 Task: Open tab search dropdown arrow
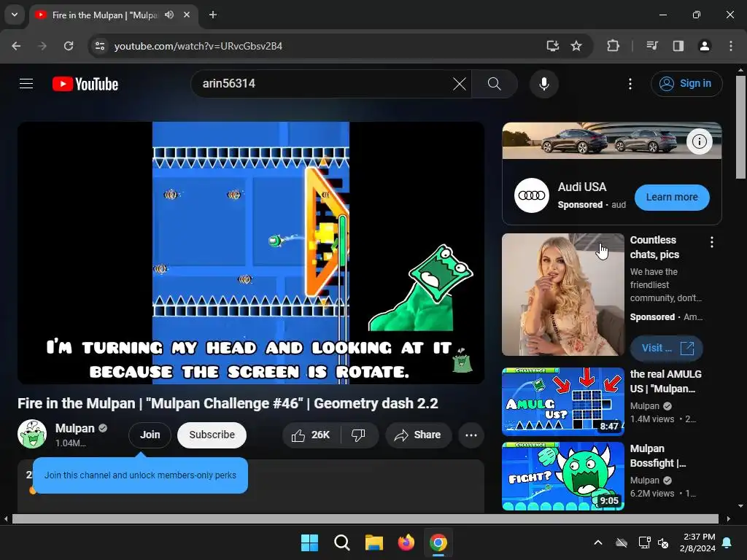[x=15, y=15]
